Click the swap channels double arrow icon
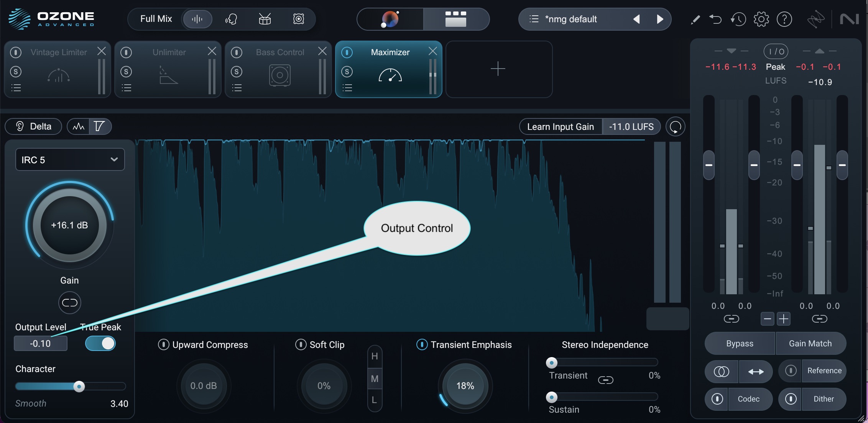This screenshot has width=868, height=423. [756, 371]
